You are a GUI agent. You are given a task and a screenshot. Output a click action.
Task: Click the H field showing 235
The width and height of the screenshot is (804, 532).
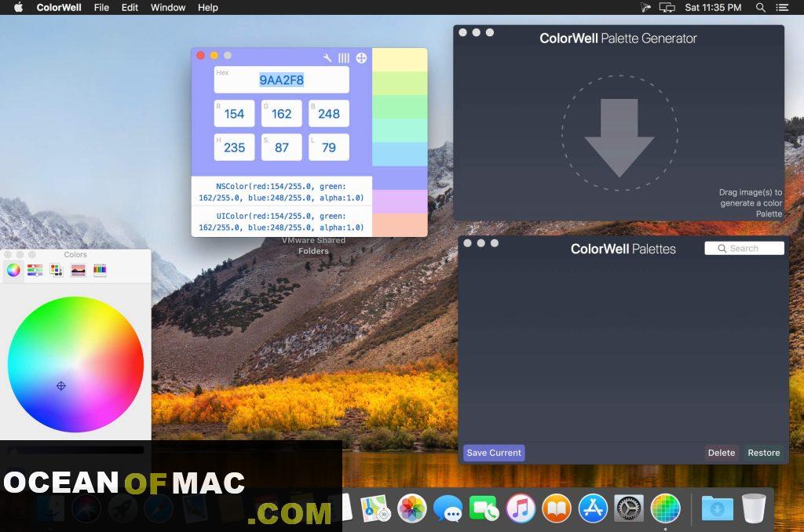coord(234,147)
